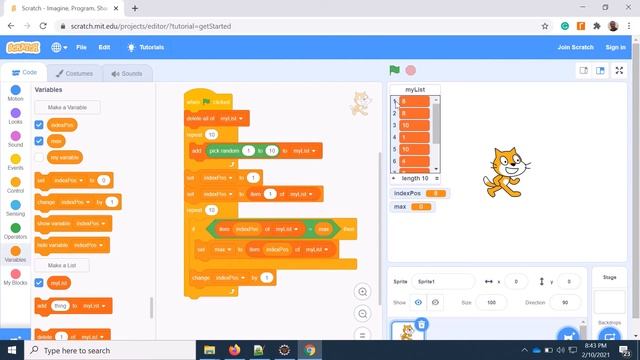Delete Sprite1 with trash icon
The image size is (640, 360).
click(422, 324)
